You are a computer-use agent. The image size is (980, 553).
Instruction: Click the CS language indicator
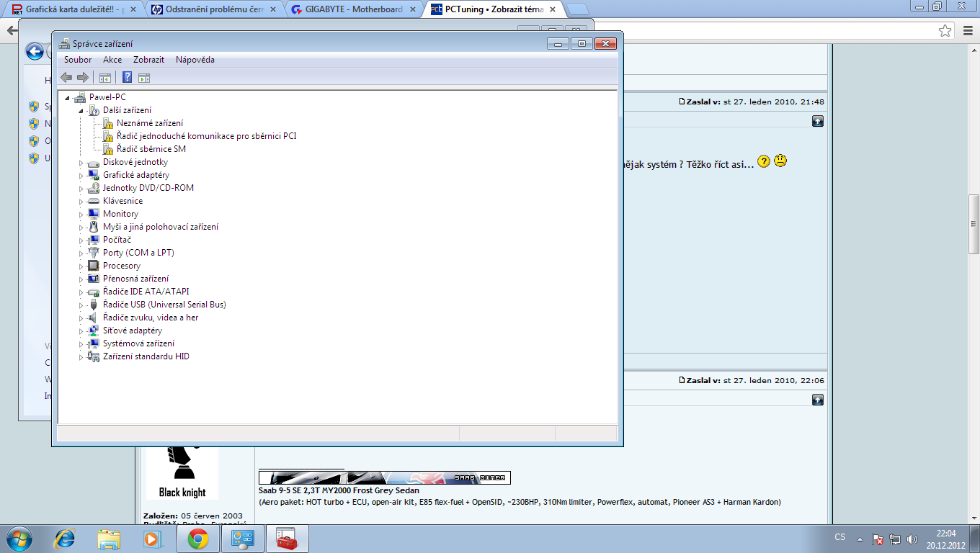point(840,537)
